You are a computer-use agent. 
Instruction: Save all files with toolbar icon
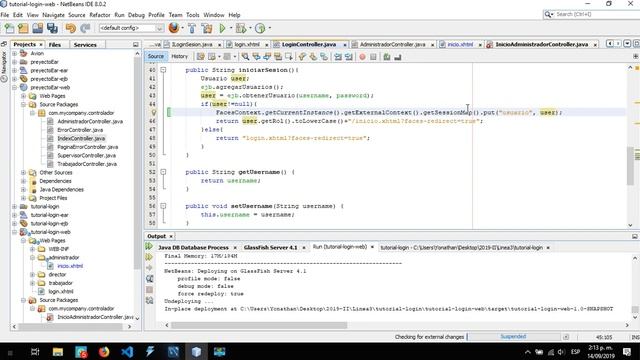pos(52,28)
